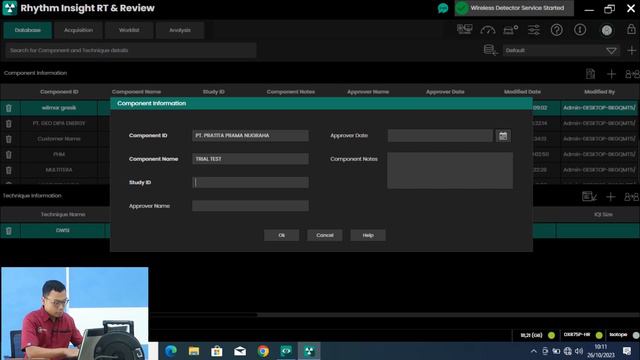Switch to the Acquisition tab

[78, 30]
